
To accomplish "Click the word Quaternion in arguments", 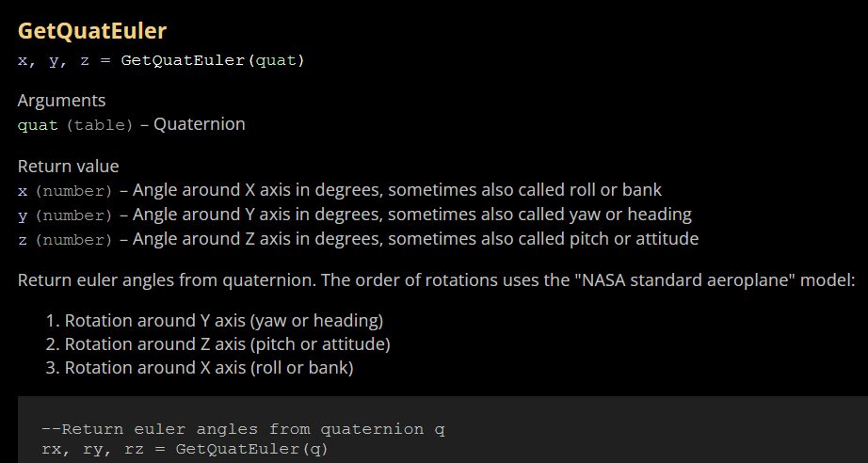I will [200, 124].
